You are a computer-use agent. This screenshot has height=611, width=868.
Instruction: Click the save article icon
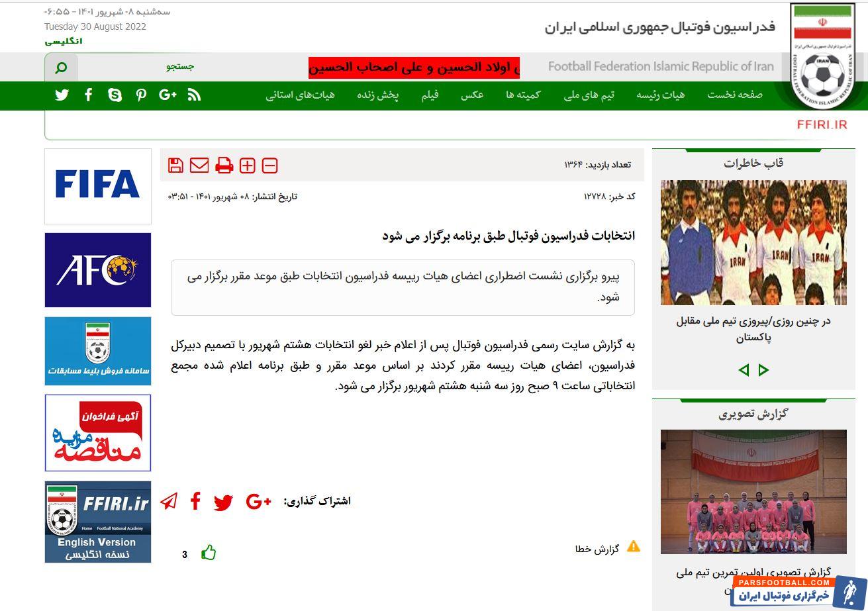coord(175,165)
